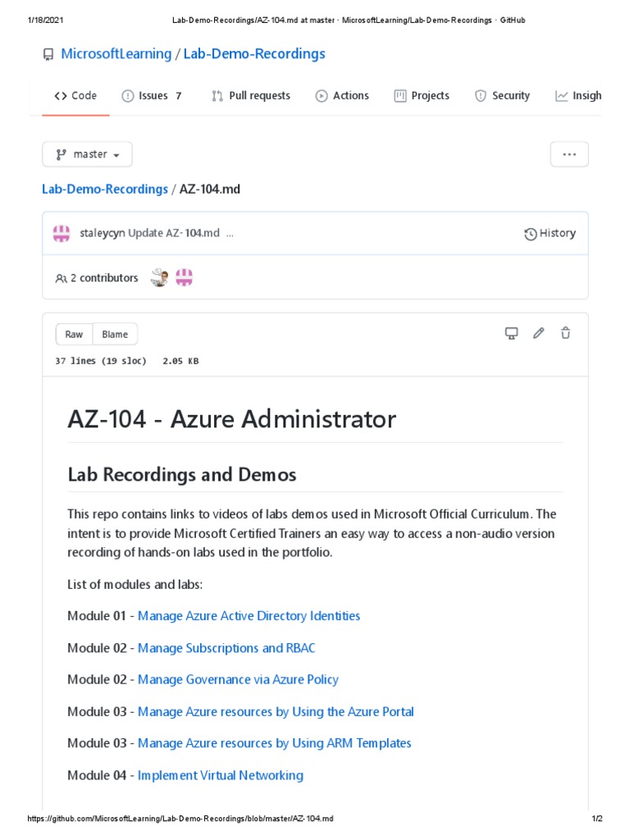View the file History
The height and width of the screenshot is (840, 630).
550,234
